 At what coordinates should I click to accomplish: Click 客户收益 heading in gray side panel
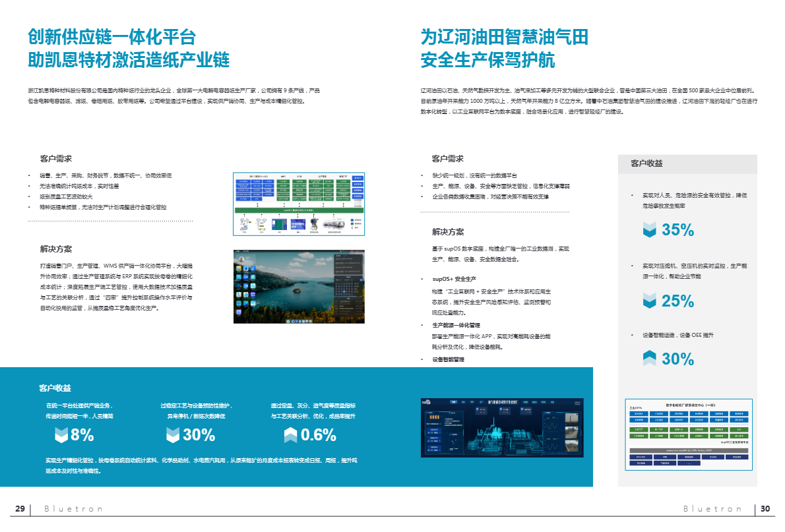647,163
